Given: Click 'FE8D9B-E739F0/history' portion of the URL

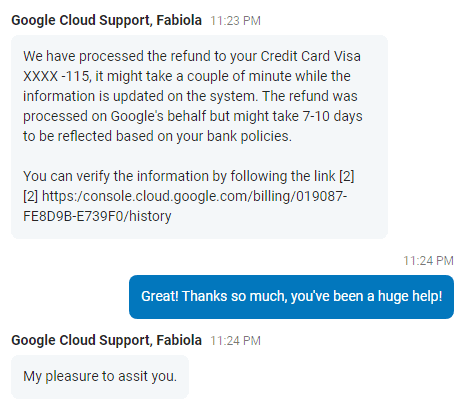Looking at the screenshot, I should 97,216.
